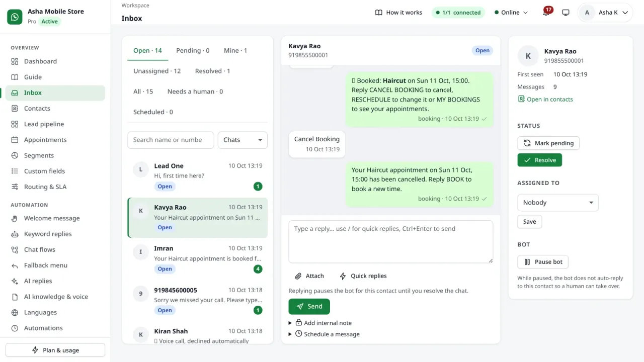Click the Pause bot button
Viewport: 644px width, 362px height.
click(543, 262)
